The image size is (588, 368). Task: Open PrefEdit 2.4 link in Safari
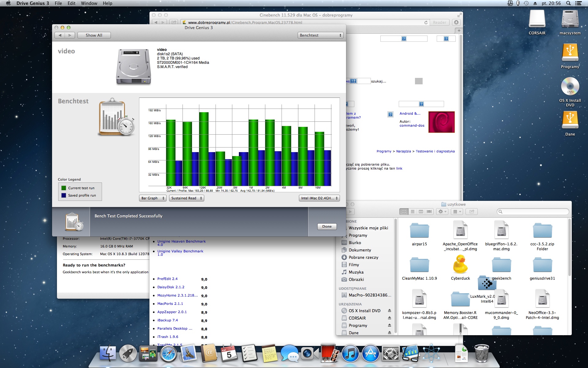click(x=168, y=279)
